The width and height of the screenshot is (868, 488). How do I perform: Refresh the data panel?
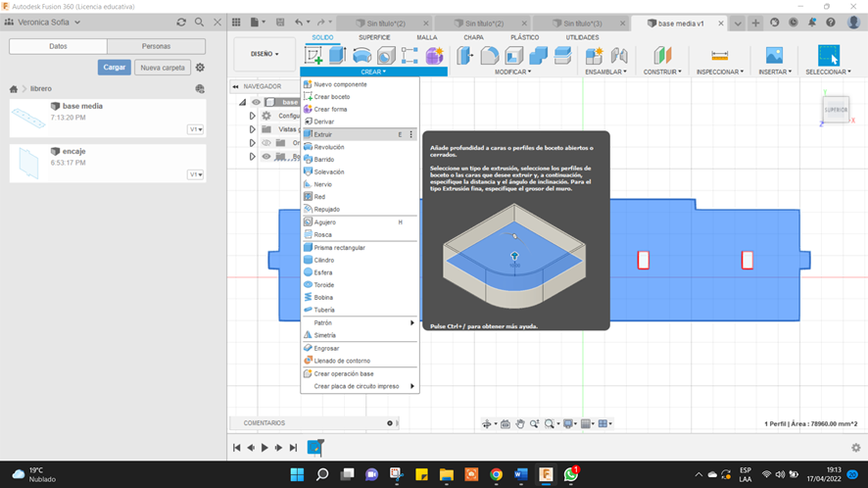pyautogui.click(x=181, y=22)
